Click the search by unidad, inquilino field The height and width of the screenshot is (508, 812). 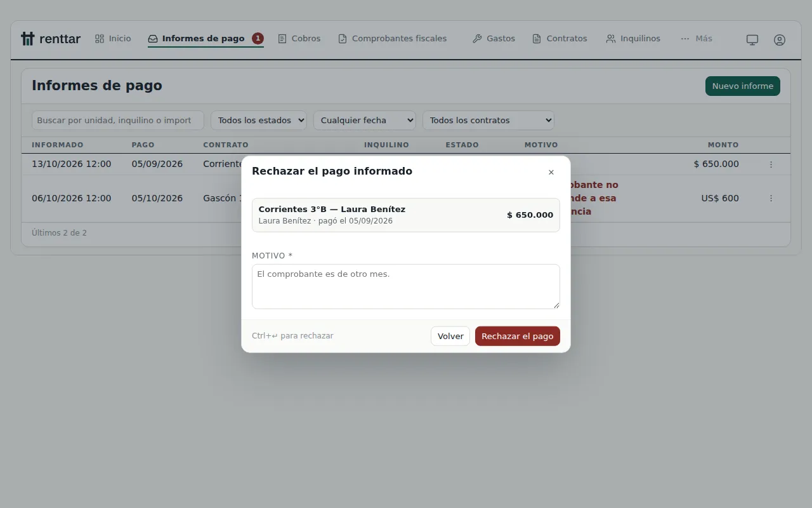pyautogui.click(x=118, y=121)
